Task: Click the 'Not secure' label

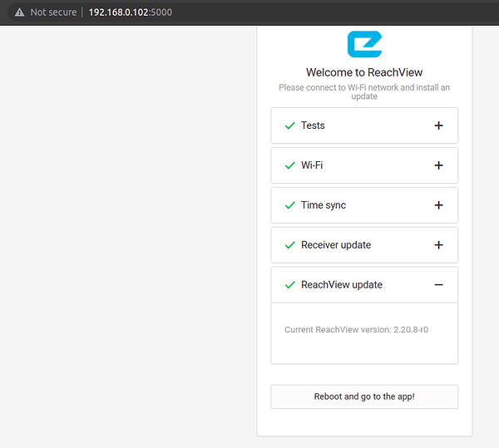Action: [x=53, y=12]
